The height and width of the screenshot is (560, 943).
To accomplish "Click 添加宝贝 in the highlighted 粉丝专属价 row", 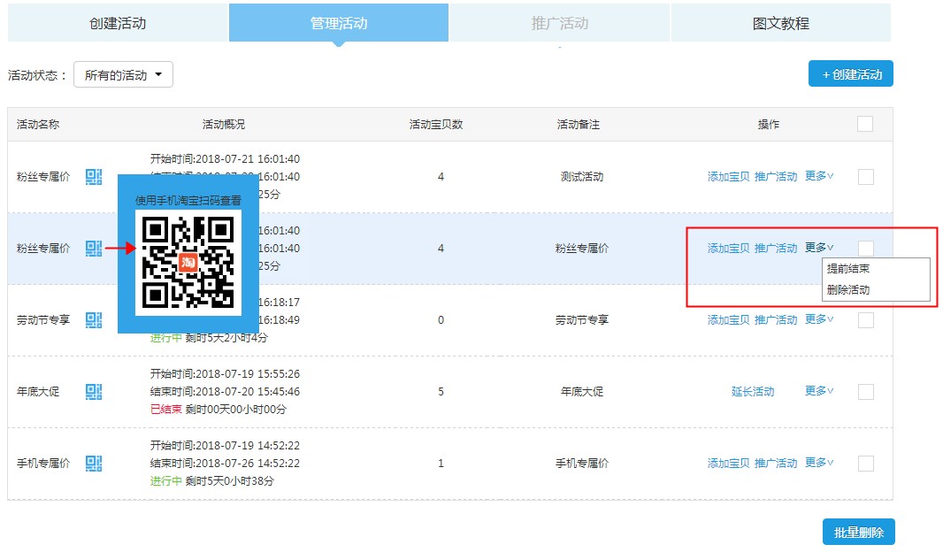I will [x=728, y=248].
